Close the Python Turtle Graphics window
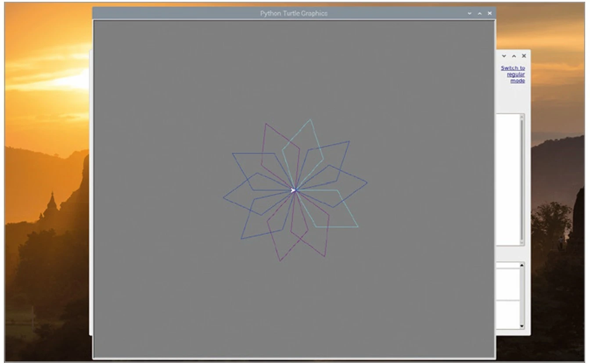Screen dimensions: 590x364 [x=489, y=14]
